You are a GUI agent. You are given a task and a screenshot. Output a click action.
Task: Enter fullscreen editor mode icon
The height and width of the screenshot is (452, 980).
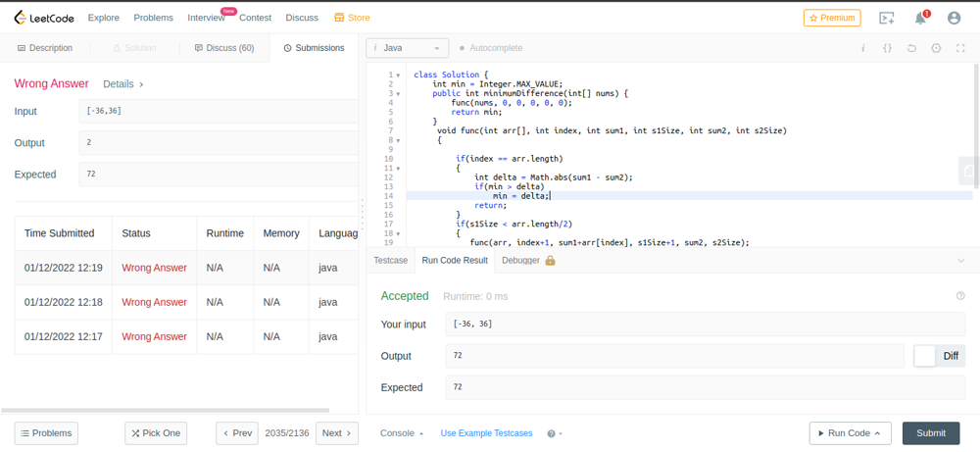[x=960, y=48]
